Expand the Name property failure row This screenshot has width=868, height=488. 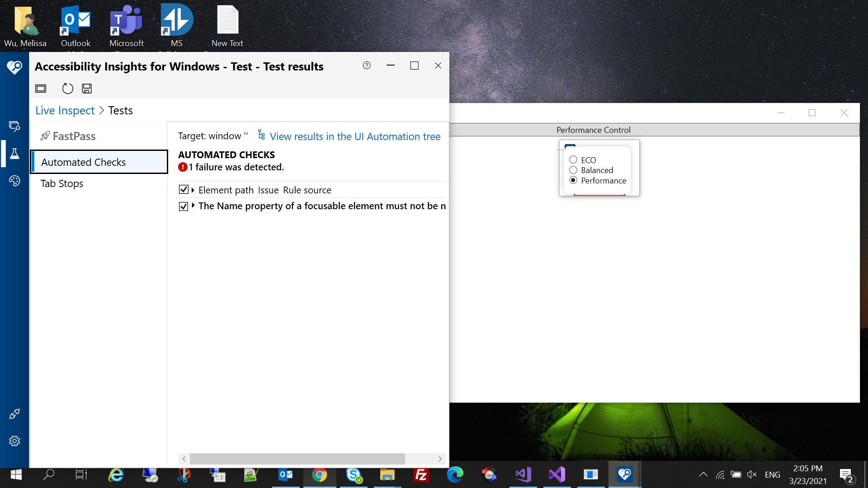pos(193,206)
